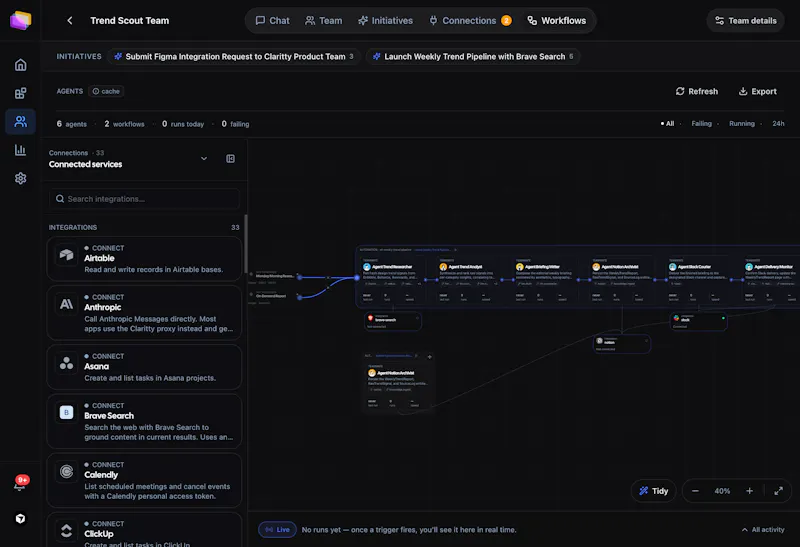This screenshot has height=547, width=800.
Task: Click the '2 workflows' stat
Action: [x=124, y=124]
